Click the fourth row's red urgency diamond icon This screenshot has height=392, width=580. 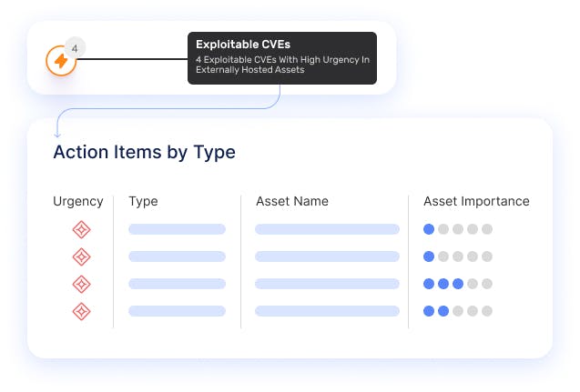click(x=81, y=311)
